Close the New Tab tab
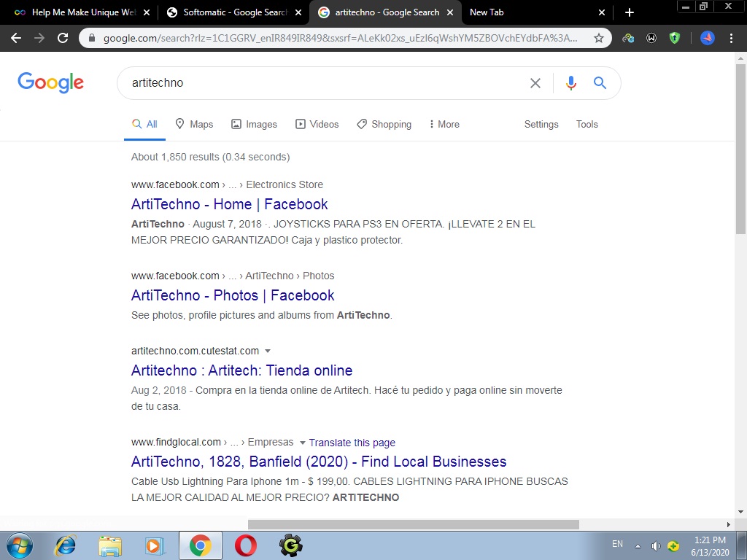The width and height of the screenshot is (747, 560). [x=602, y=12]
